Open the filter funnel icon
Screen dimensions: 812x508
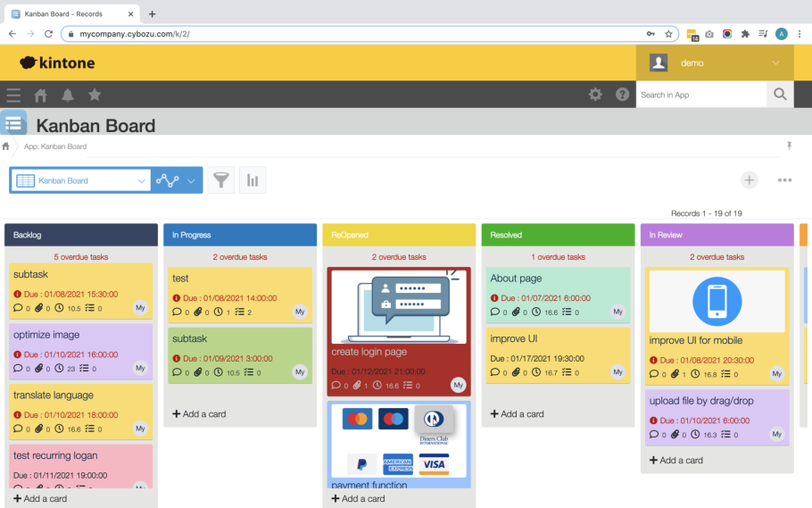coord(221,180)
